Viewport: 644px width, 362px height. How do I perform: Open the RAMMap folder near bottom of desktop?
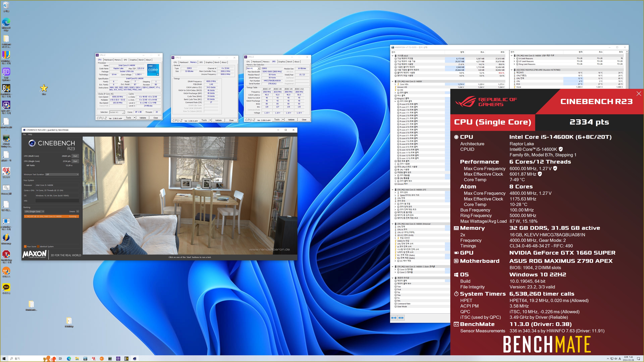click(69, 322)
